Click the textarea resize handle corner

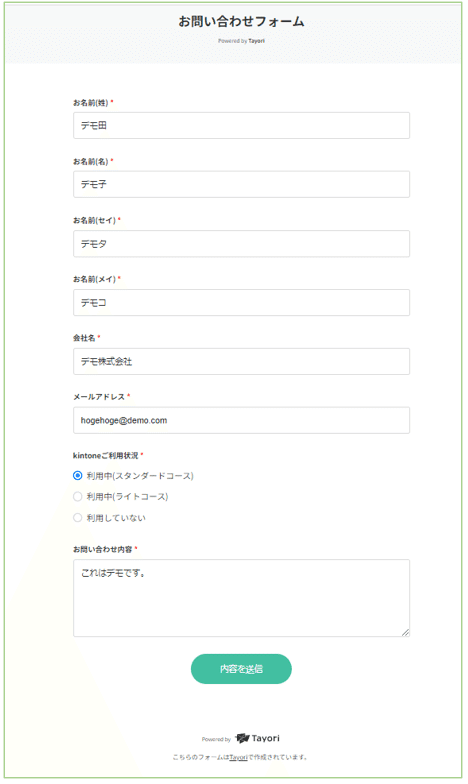(x=406, y=632)
